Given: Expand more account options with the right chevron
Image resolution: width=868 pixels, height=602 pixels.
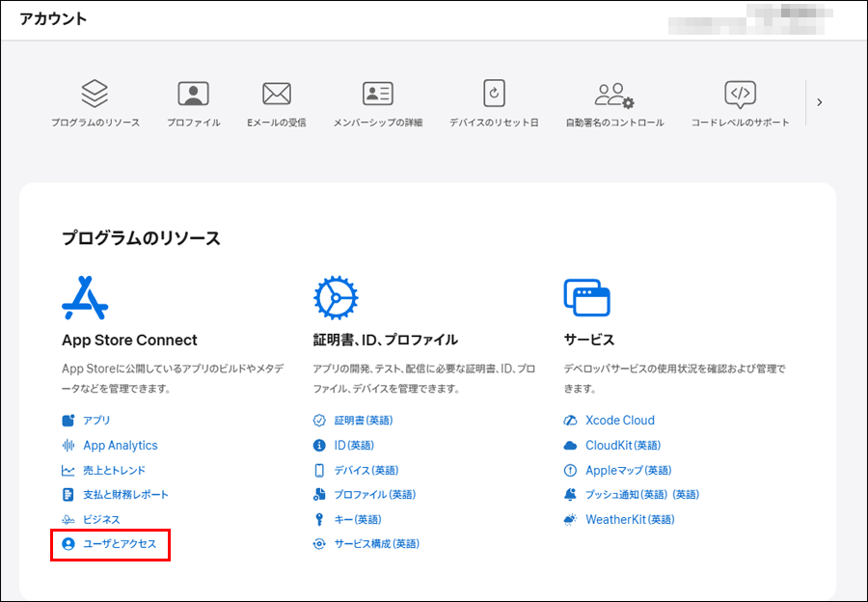Looking at the screenshot, I should tap(819, 102).
